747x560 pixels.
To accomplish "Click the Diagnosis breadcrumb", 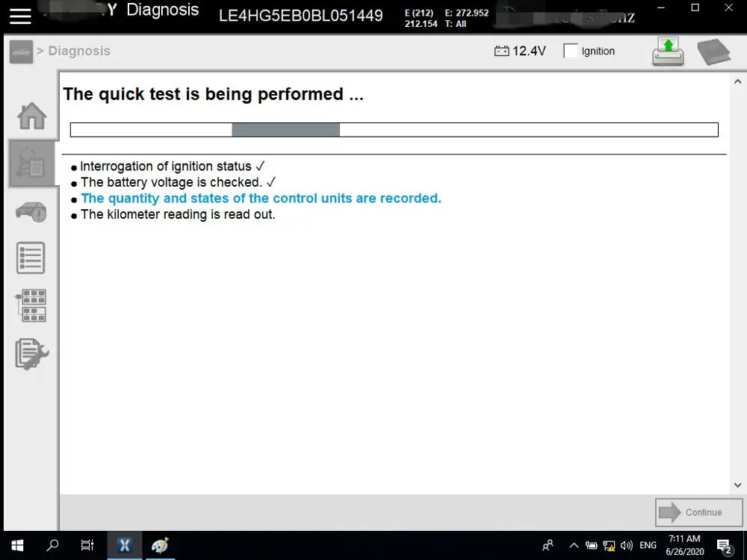I will coord(79,51).
